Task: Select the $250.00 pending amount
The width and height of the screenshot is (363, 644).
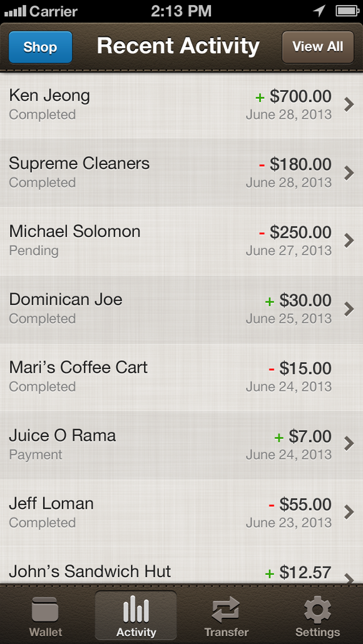Action: 300,233
